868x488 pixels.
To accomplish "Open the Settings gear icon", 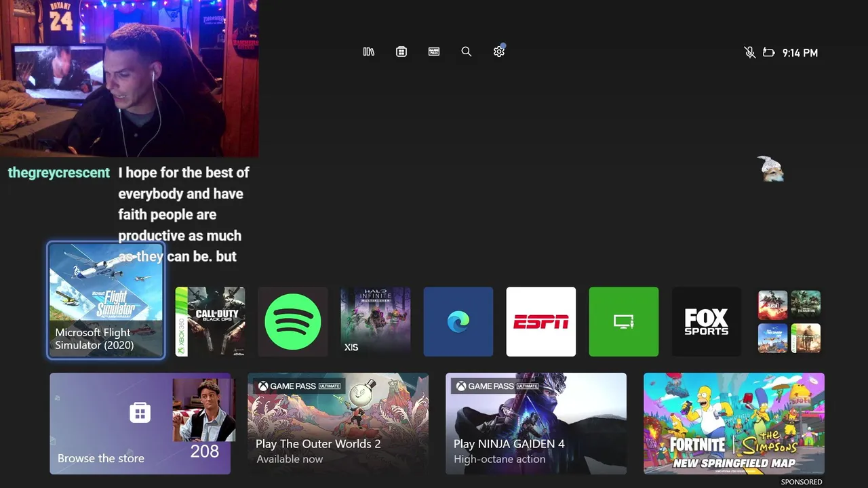I will coord(499,52).
